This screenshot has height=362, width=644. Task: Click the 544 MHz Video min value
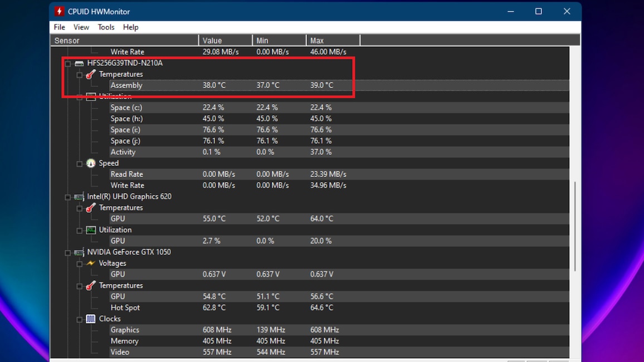270,352
